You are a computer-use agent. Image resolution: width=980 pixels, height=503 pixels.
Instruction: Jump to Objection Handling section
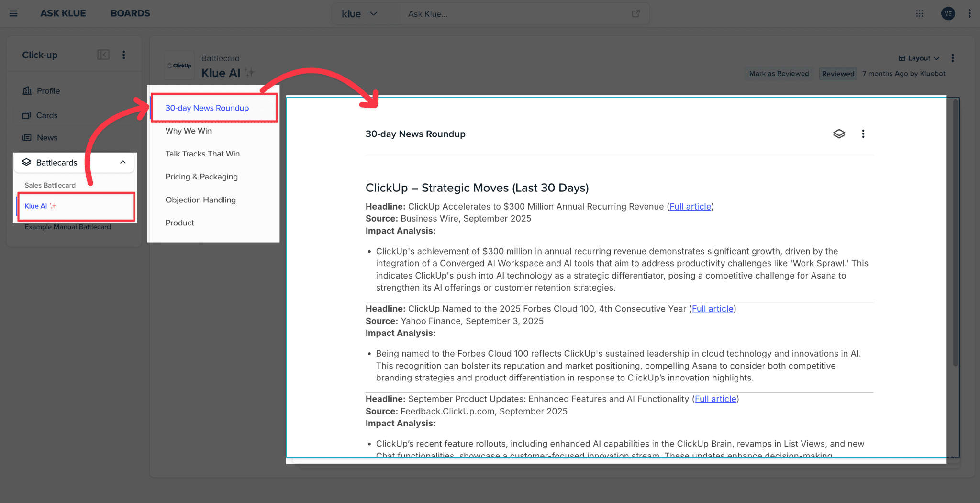tap(200, 200)
